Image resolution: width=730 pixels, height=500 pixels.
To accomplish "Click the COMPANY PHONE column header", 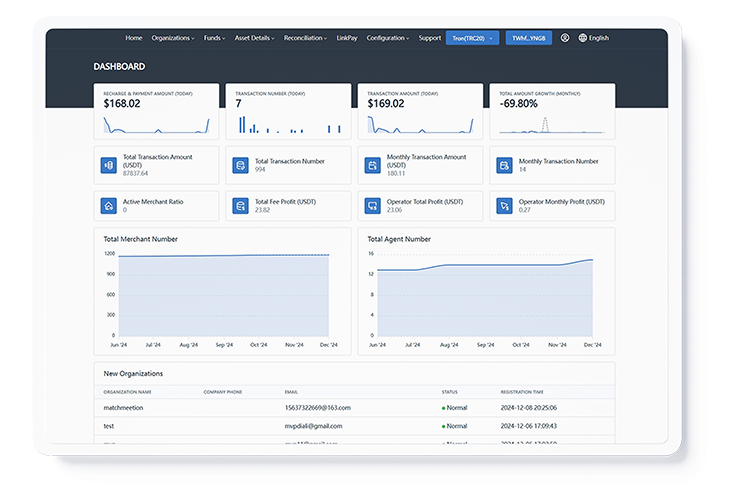I will tap(223, 392).
